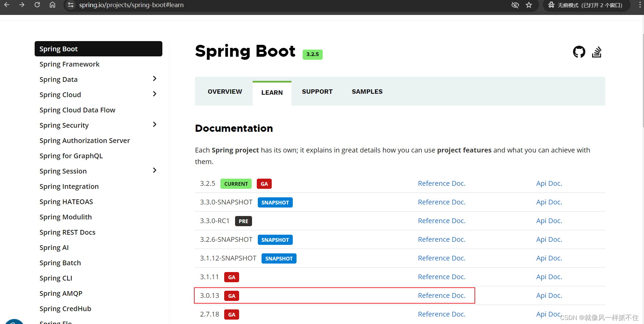Viewport: 644px width, 324px height.
Task: Open Spring Integration project
Action: coord(69,186)
